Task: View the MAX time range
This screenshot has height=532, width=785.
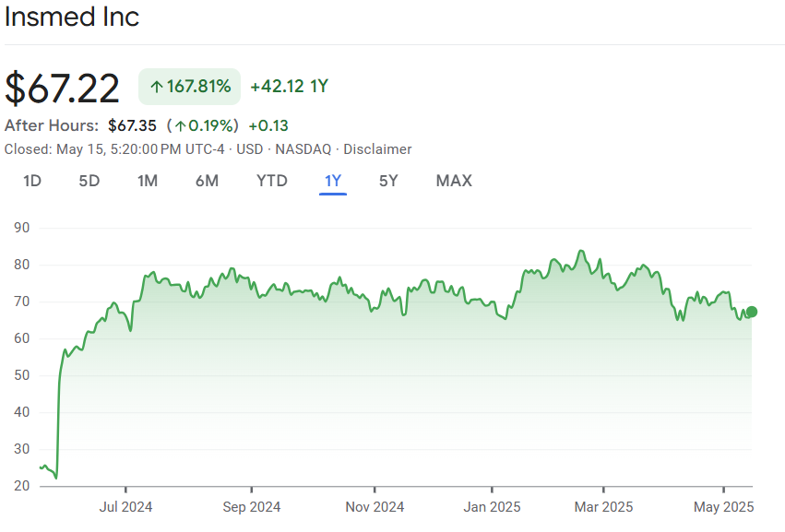Action: pos(454,181)
